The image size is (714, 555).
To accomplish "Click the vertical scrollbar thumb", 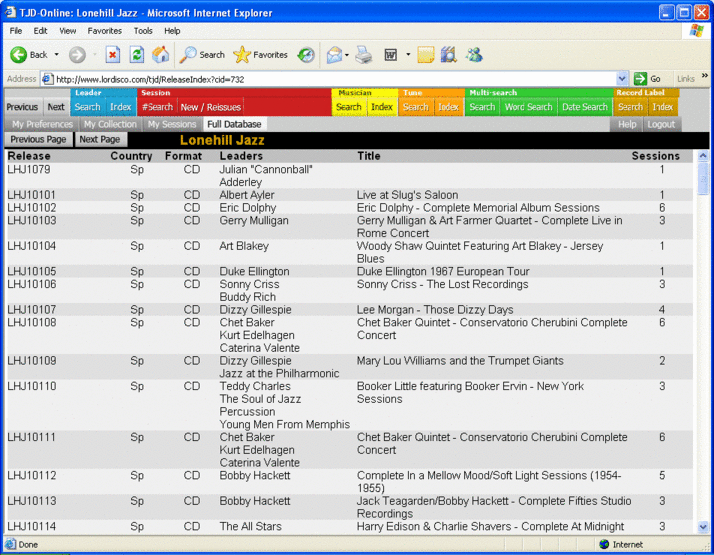I will (x=703, y=178).
